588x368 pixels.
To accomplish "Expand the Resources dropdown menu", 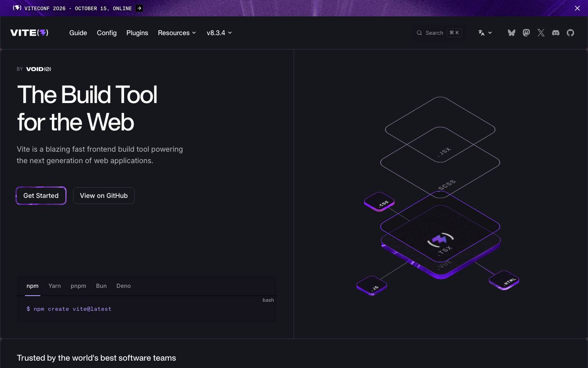I will click(x=177, y=33).
